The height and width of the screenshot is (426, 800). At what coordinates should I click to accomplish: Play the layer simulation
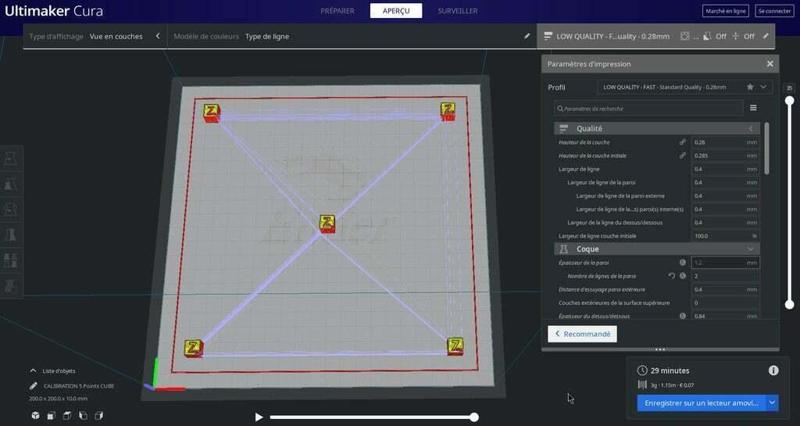[259, 417]
